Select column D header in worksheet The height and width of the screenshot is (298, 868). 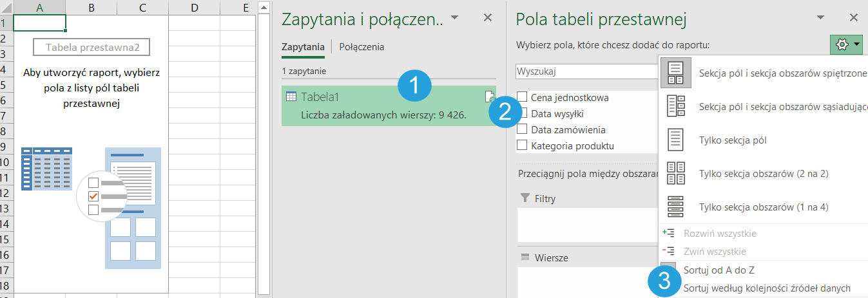194,8
